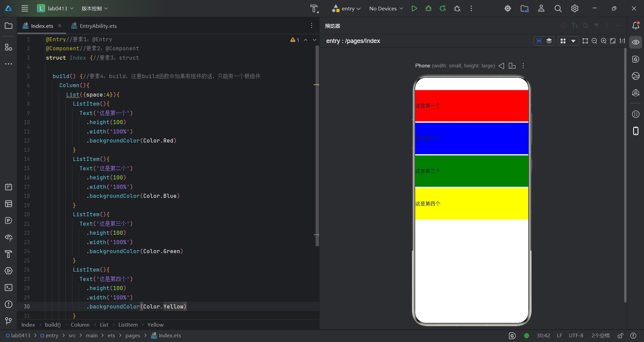The height and width of the screenshot is (342, 644).
Task: Change the UTF-8 file encoding
Action: click(x=576, y=335)
